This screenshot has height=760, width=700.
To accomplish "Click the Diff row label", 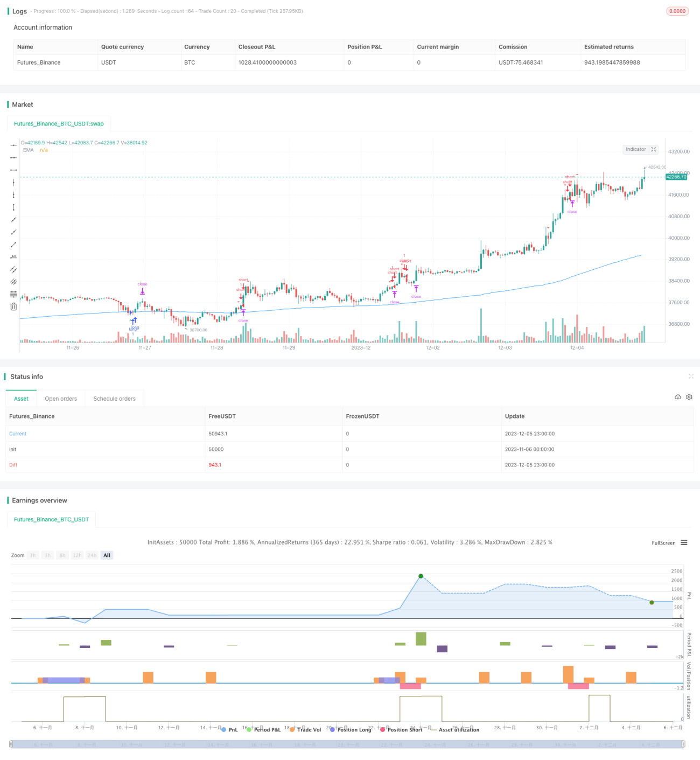I will click(13, 465).
